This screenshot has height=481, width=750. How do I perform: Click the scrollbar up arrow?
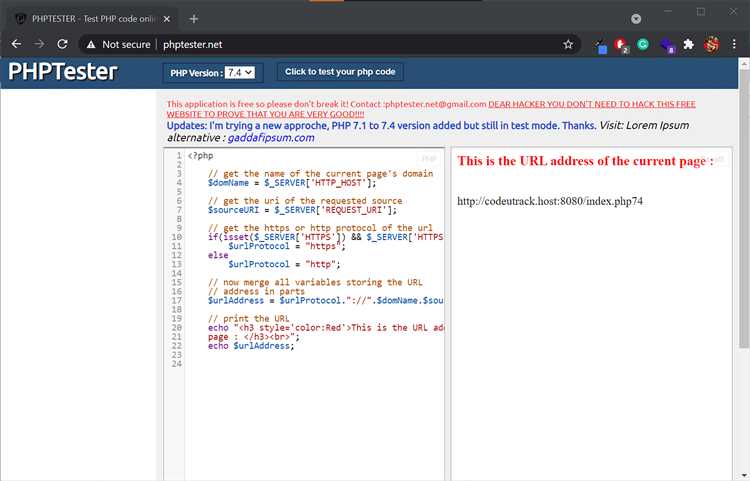[x=743, y=63]
